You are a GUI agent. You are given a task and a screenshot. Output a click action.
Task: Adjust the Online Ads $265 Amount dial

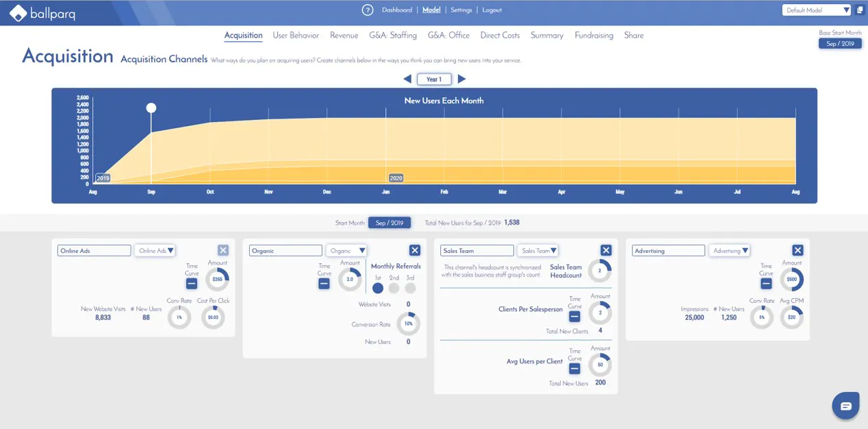point(218,279)
